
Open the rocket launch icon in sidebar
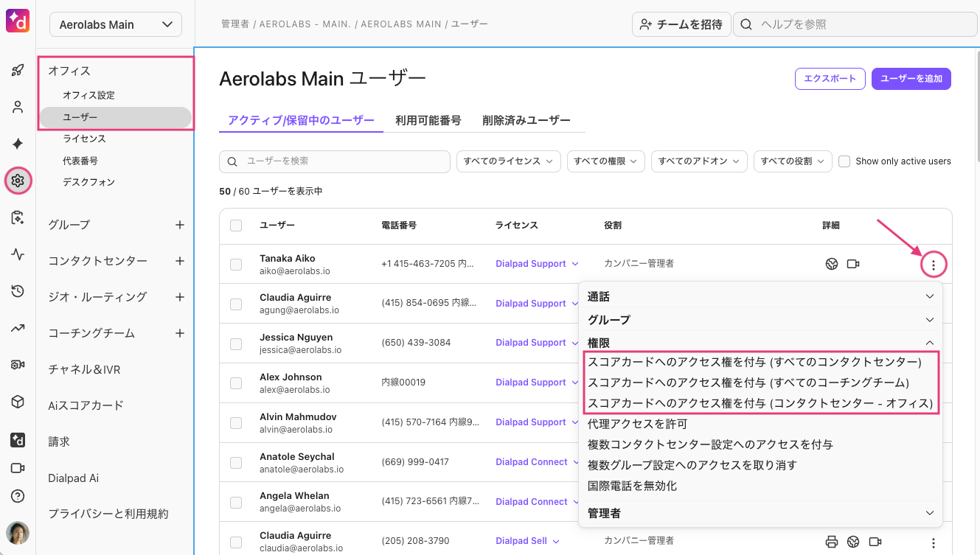tap(18, 71)
